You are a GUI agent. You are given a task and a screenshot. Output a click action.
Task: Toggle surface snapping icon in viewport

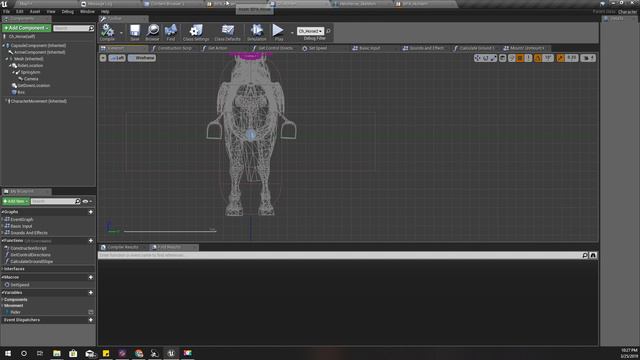[x=512, y=58]
